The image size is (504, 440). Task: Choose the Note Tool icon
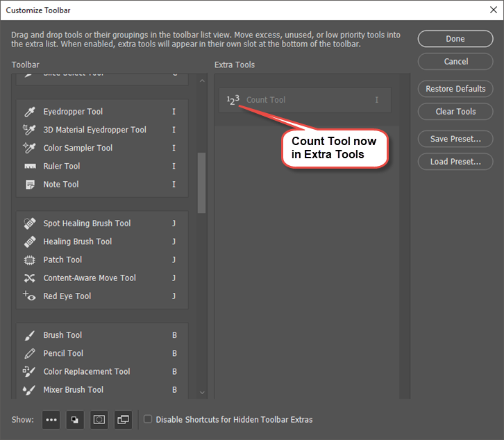pyautogui.click(x=30, y=185)
